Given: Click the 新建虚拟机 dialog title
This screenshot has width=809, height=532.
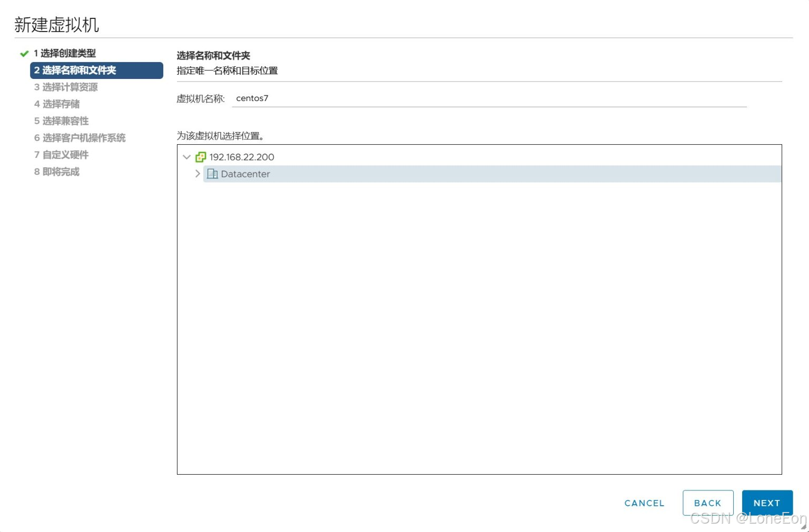Looking at the screenshot, I should point(56,25).
